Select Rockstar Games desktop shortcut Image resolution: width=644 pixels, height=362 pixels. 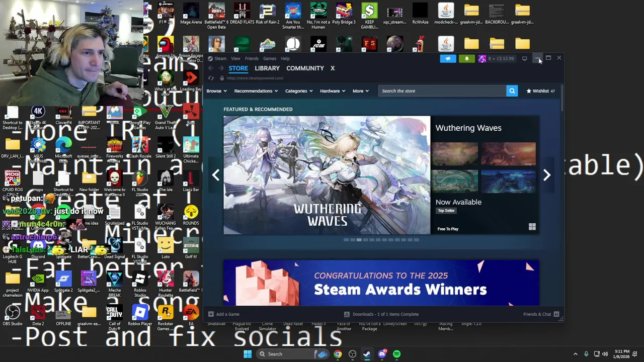tap(166, 318)
